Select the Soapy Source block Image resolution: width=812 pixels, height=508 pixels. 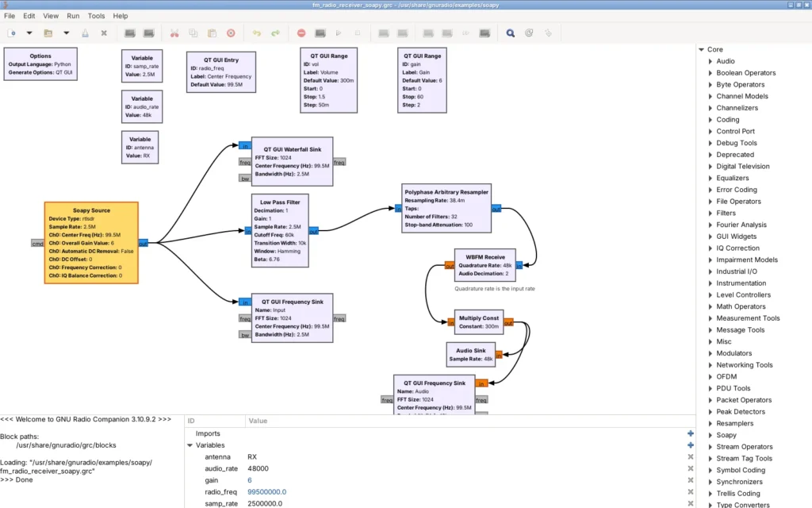coord(91,243)
